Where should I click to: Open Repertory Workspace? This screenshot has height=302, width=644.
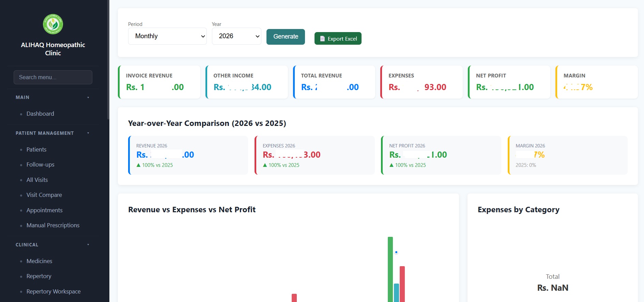pyautogui.click(x=53, y=291)
